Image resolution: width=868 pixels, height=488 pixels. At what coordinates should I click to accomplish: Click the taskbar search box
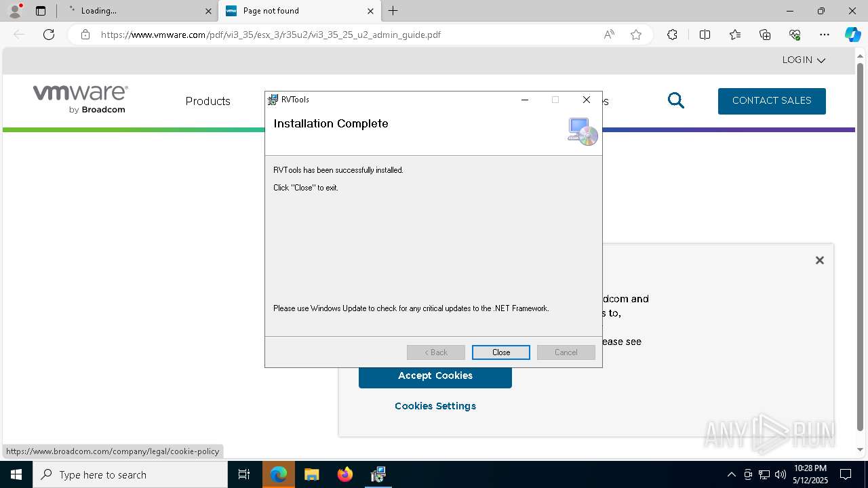(130, 474)
